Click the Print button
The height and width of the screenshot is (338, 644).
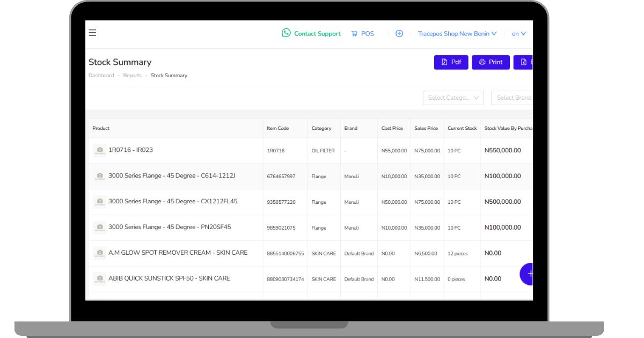491,62
